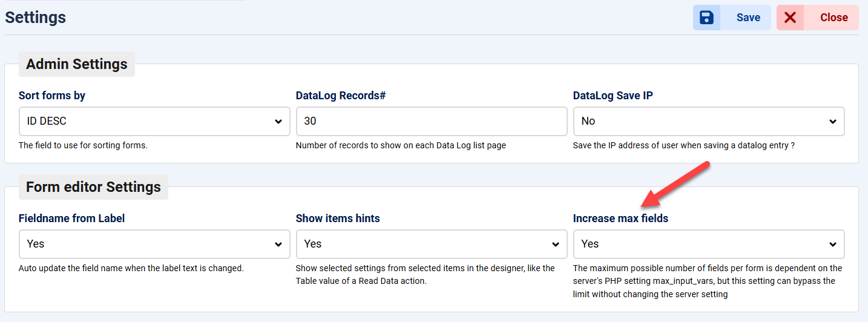
Task: Click the chevron in Fieldname from Label select
Action: [278, 245]
